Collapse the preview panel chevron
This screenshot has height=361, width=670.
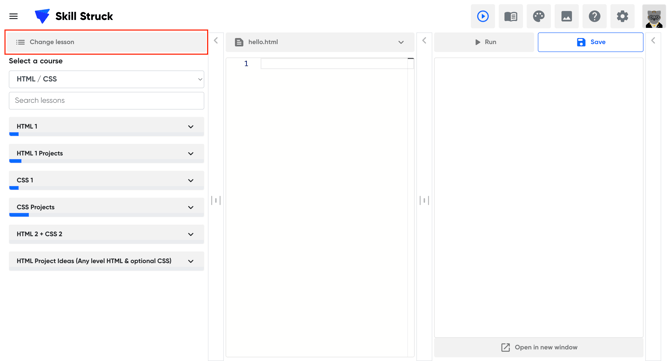pos(653,41)
